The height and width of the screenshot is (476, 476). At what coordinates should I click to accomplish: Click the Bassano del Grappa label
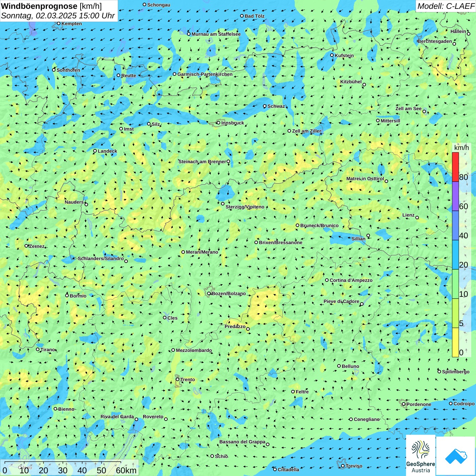pos(242,442)
